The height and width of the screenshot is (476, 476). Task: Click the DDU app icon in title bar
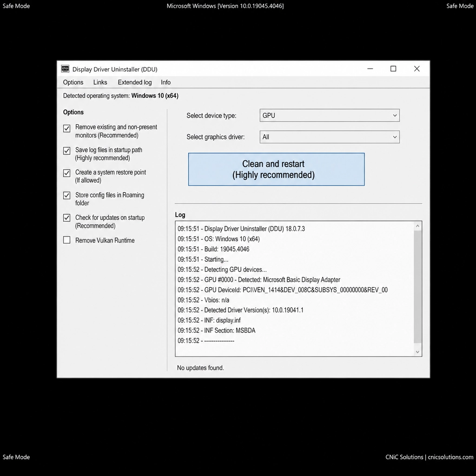pyautogui.click(x=65, y=69)
